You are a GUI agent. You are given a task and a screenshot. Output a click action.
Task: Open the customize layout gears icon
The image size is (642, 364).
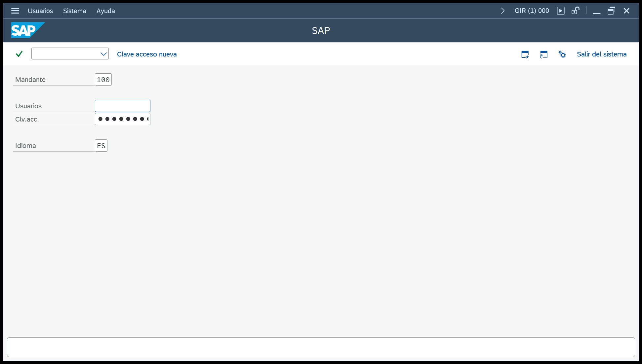coord(562,54)
